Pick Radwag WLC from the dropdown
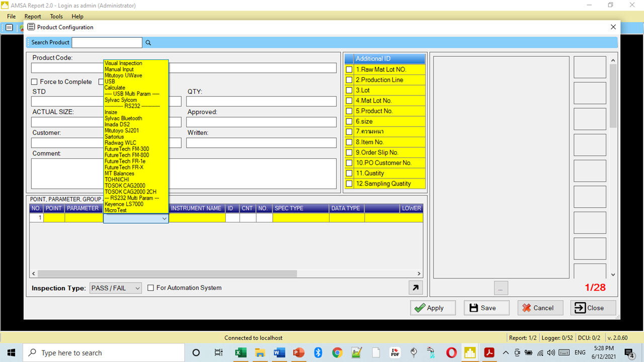This screenshot has width=644, height=362. point(120,143)
